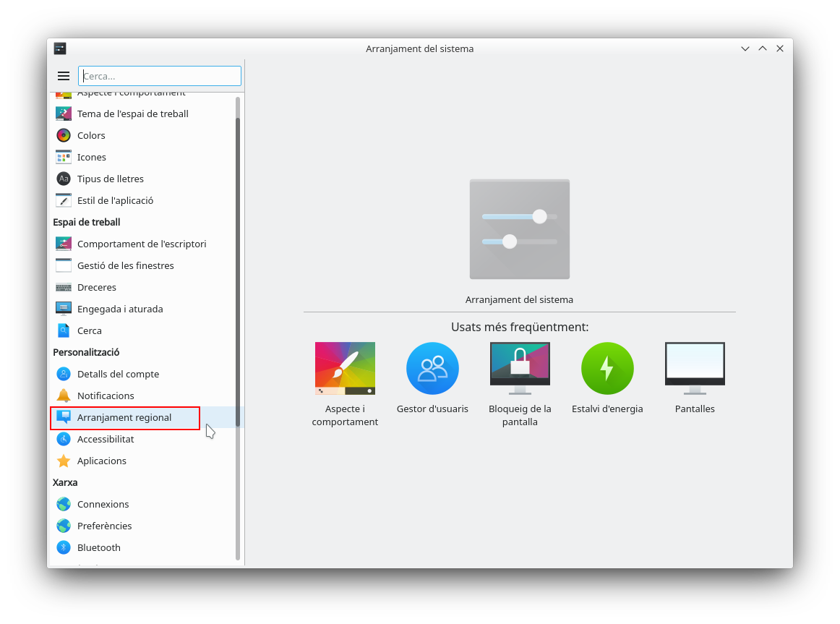This screenshot has width=840, height=624.
Task: Click the Cerca search input field
Action: point(160,76)
